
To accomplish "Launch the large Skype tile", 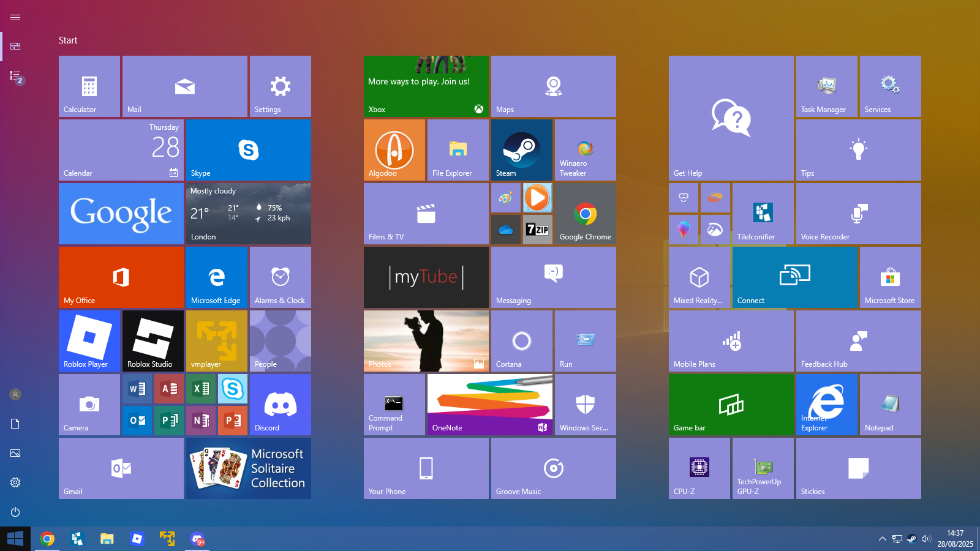I will (249, 150).
